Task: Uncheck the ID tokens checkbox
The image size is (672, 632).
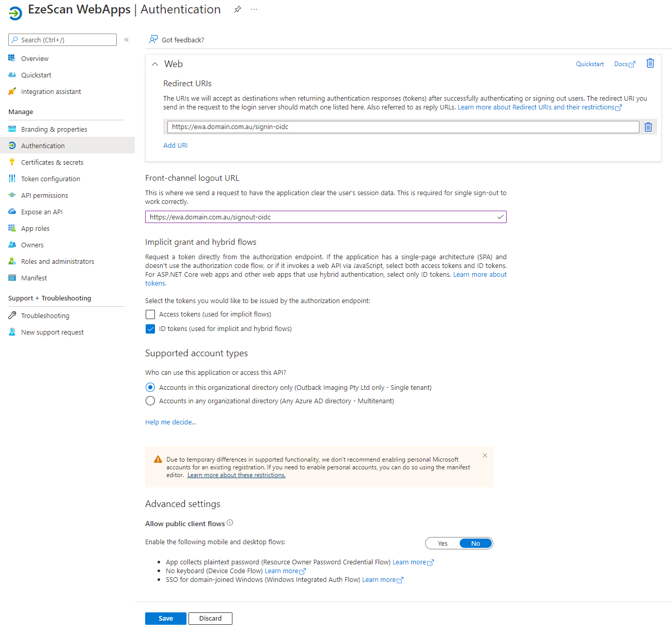Action: 150,329
